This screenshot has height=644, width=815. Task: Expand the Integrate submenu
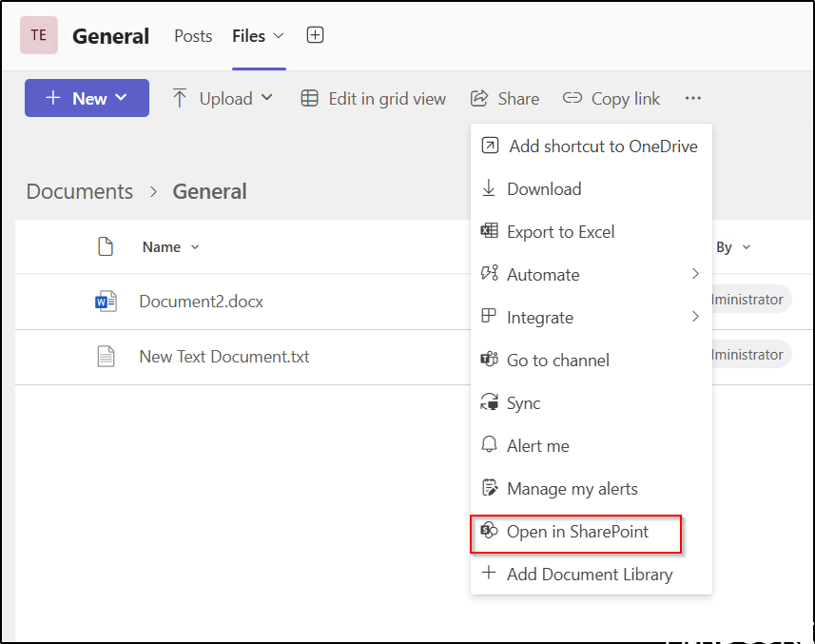coord(591,317)
